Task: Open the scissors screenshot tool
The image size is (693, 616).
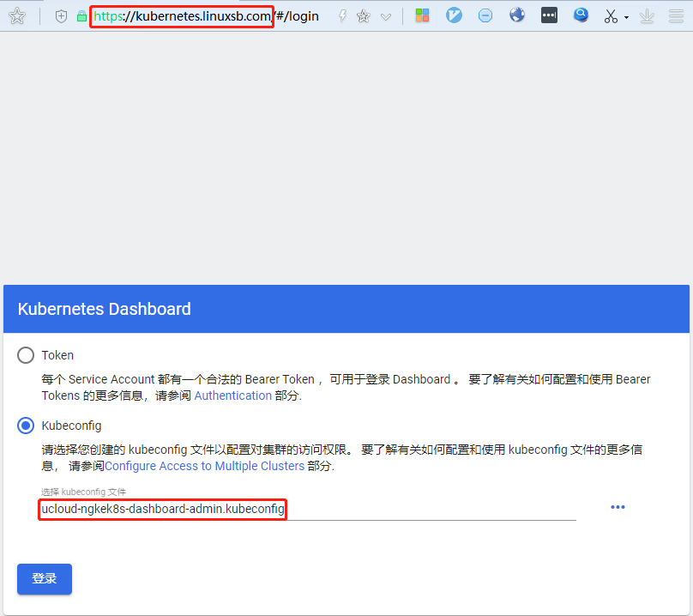Action: (x=610, y=16)
